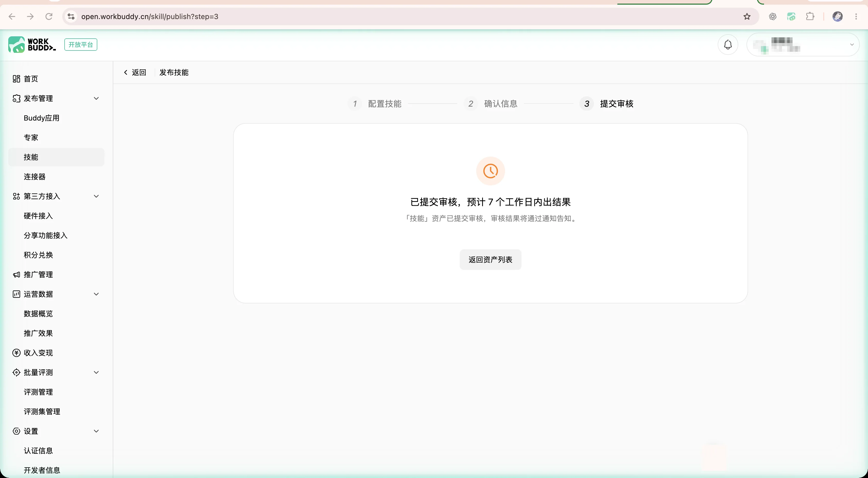Click the browser forward arrow
The width and height of the screenshot is (868, 478).
point(30,16)
